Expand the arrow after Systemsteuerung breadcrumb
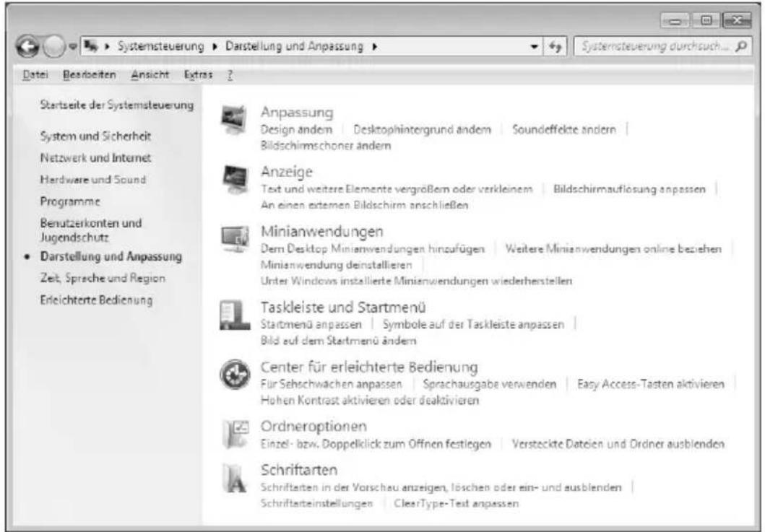 tap(215, 47)
